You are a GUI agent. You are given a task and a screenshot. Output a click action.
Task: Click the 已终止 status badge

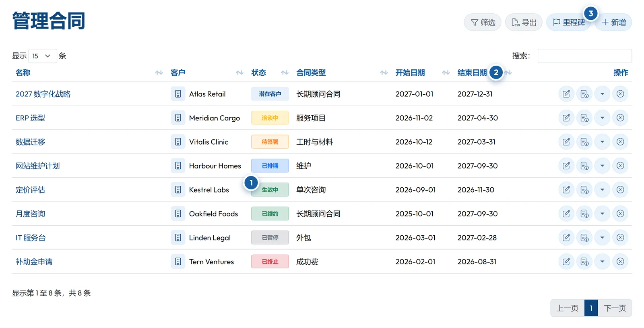pyautogui.click(x=270, y=262)
